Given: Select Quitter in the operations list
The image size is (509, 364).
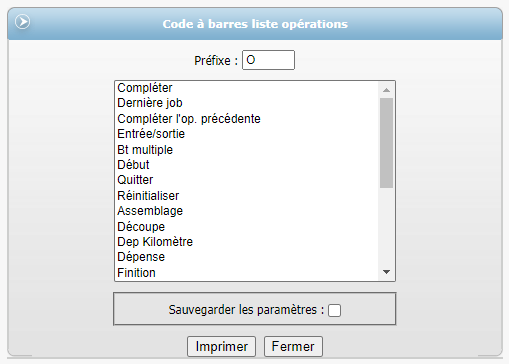Looking at the screenshot, I should tap(246, 180).
